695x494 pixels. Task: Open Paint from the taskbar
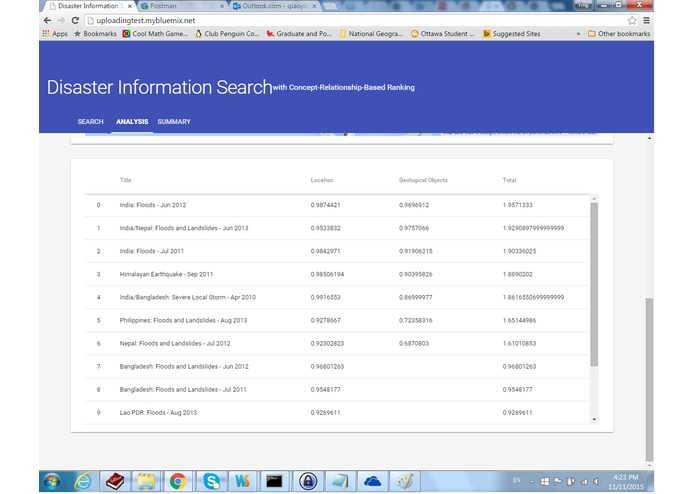pyautogui.click(x=405, y=481)
